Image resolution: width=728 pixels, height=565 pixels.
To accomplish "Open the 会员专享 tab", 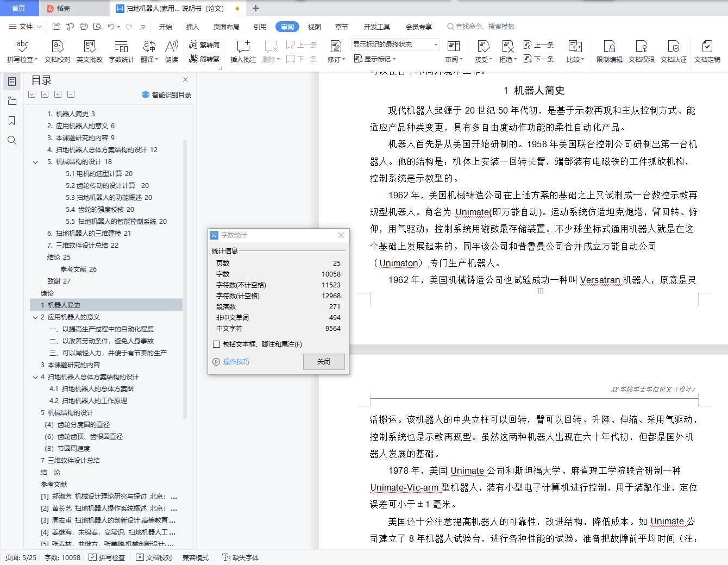I will click(x=419, y=27).
